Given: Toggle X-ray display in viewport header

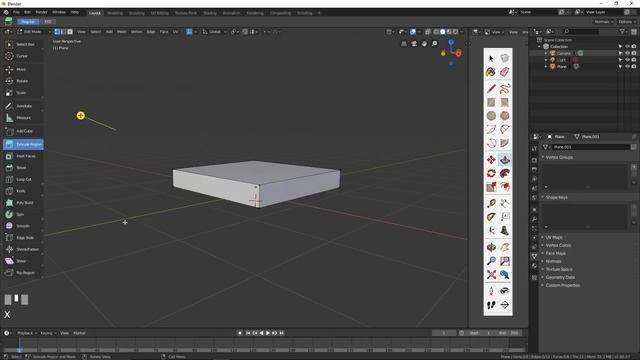Looking at the screenshot, I should pos(428,32).
